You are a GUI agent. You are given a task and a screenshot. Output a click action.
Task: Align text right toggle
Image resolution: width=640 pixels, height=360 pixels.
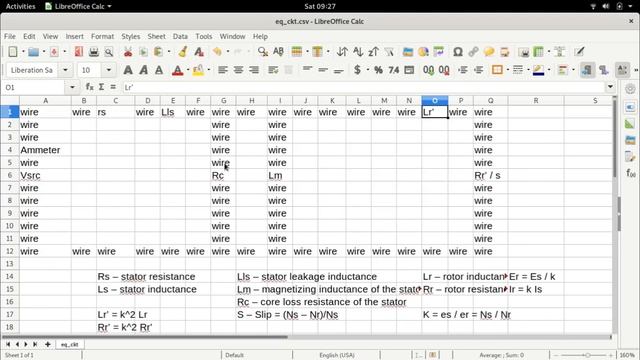(253, 70)
